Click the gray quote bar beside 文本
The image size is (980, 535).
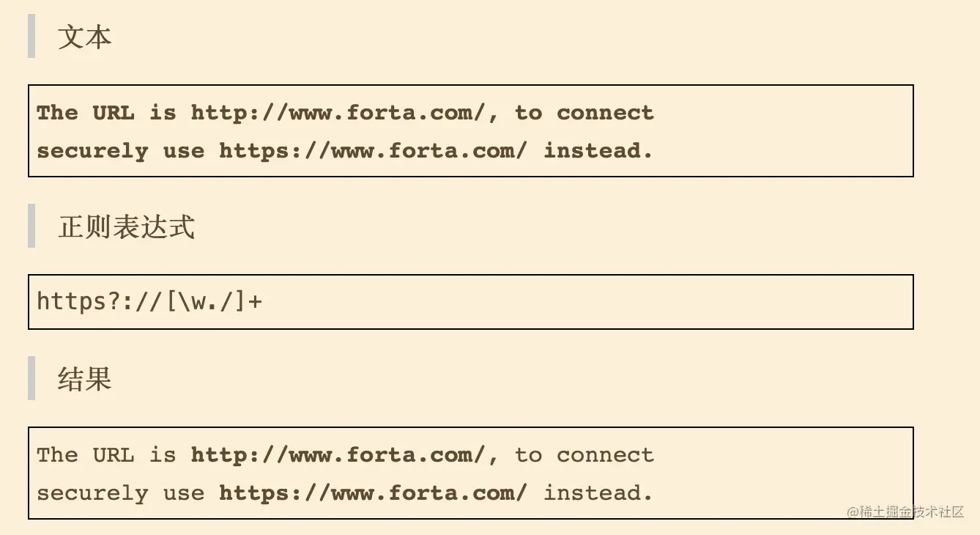31,37
